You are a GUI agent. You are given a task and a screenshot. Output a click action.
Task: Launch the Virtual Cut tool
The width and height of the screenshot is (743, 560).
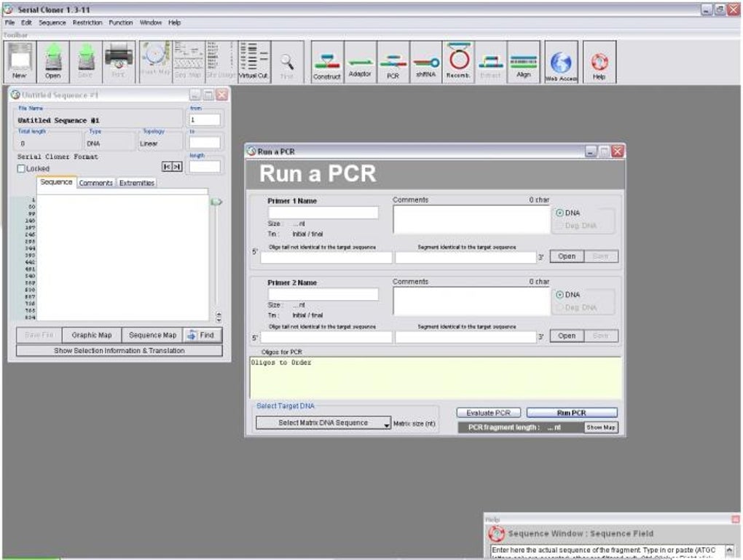click(253, 61)
